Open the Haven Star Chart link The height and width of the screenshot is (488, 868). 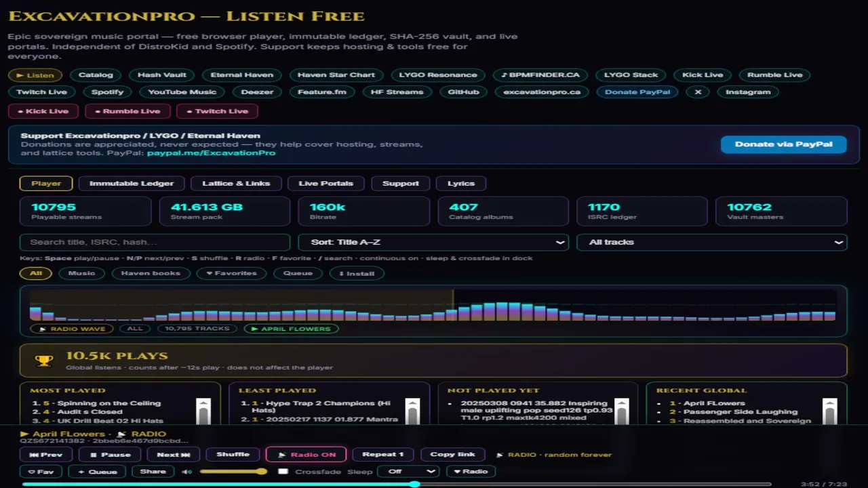336,75
